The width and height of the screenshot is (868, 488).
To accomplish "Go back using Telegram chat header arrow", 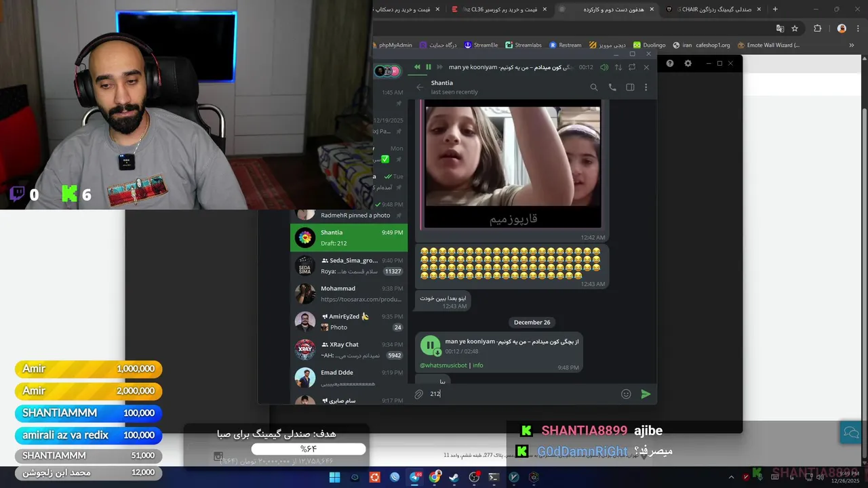I will click(x=419, y=87).
